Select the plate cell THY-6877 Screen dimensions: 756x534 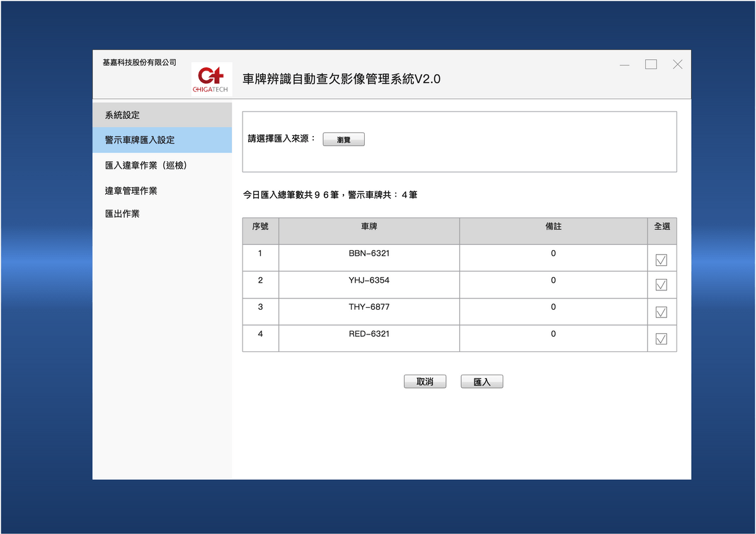click(369, 307)
